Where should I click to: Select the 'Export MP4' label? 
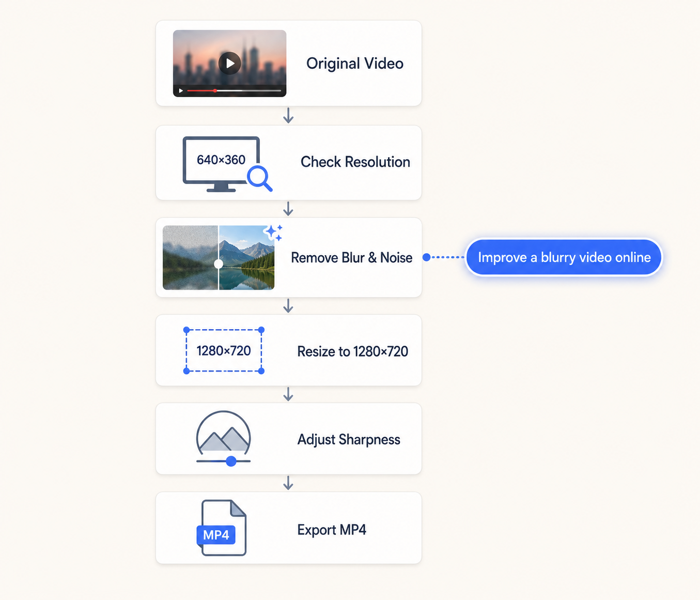click(x=332, y=530)
